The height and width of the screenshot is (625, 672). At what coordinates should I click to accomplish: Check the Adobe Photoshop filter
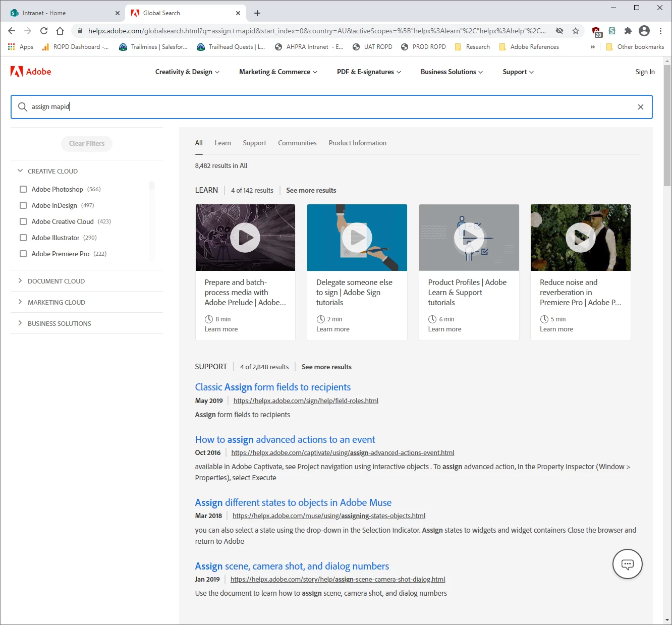(x=23, y=189)
